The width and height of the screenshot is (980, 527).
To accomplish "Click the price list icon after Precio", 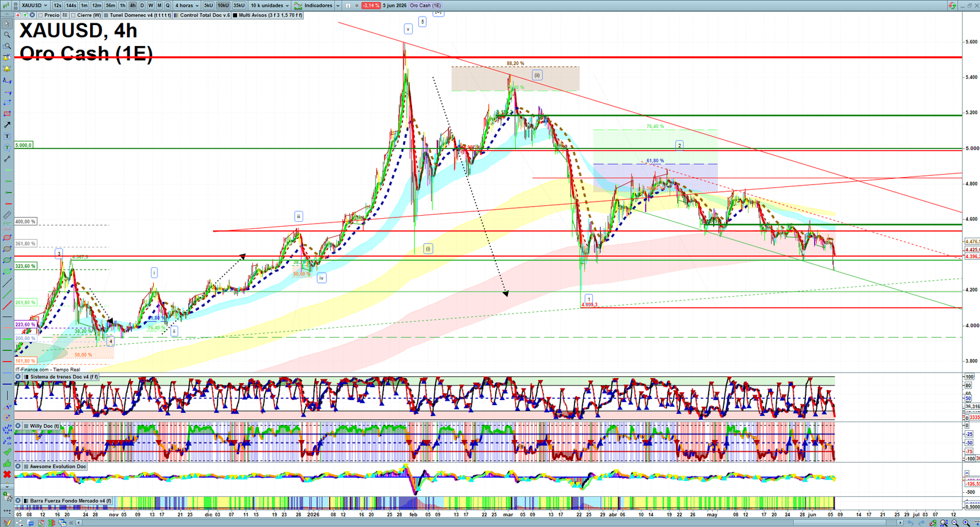I will (65, 15).
